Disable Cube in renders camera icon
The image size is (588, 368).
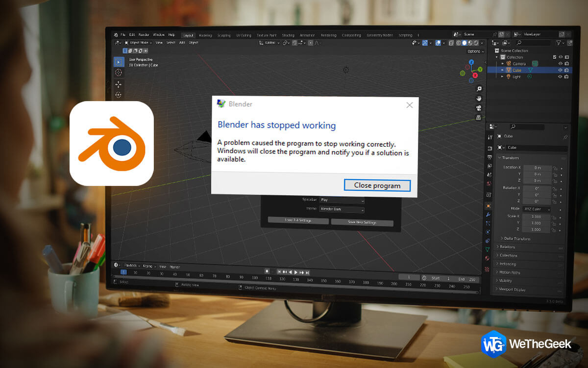tap(567, 70)
